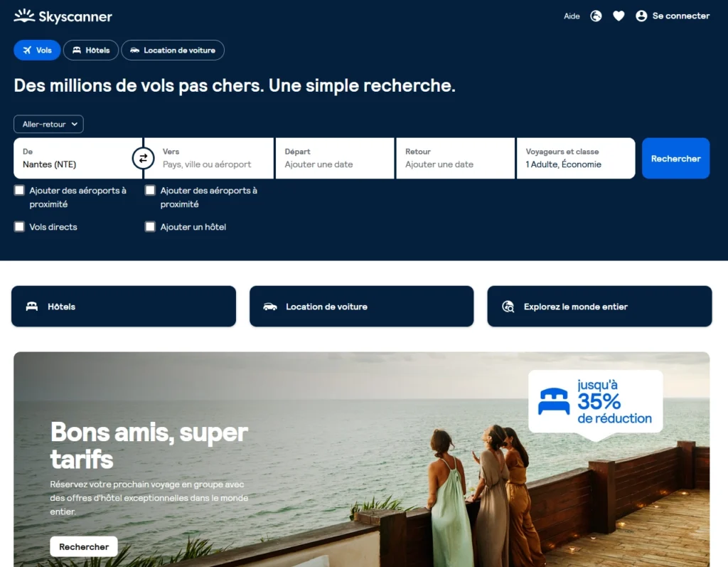Swap origin and destination arrows

pyautogui.click(x=143, y=159)
